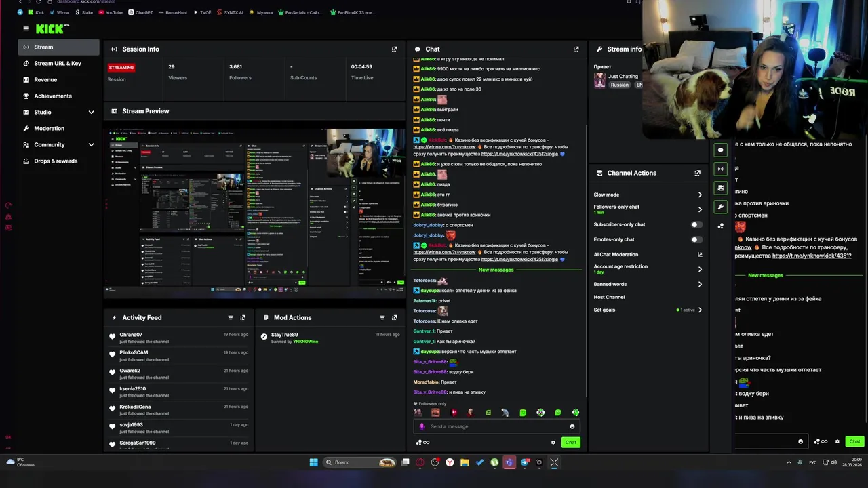Open Yandex Browser from taskbar
This screenshot has width=868, height=488.
450,462
